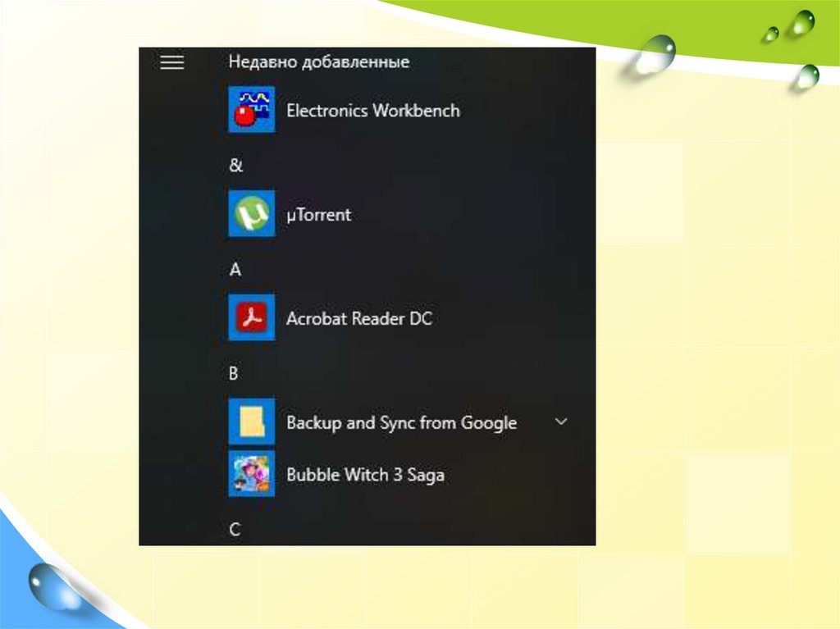840x629 pixels.
Task: Select the Electronics Workbench label
Action: tap(373, 111)
